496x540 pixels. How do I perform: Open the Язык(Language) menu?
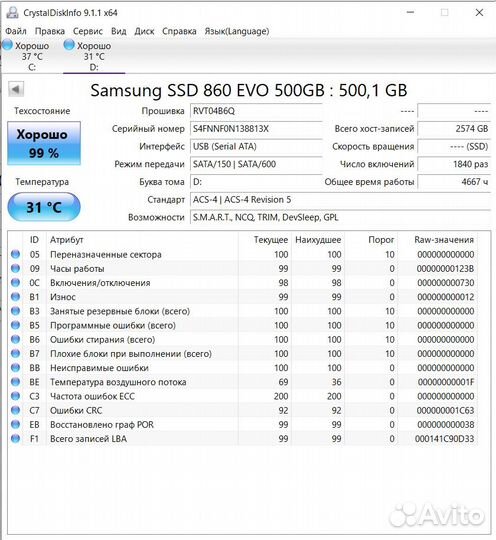[237, 31]
